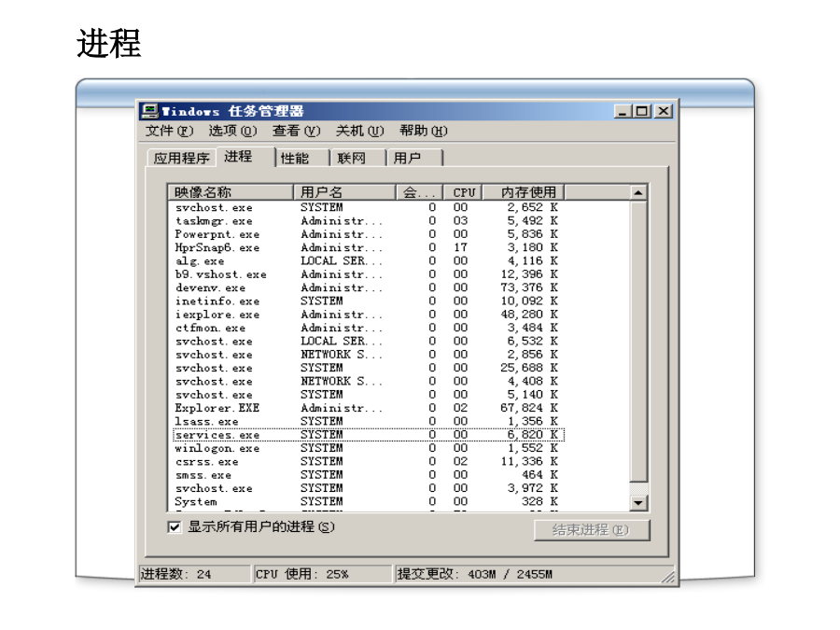Switch to the 应用程序 tab

(x=181, y=158)
